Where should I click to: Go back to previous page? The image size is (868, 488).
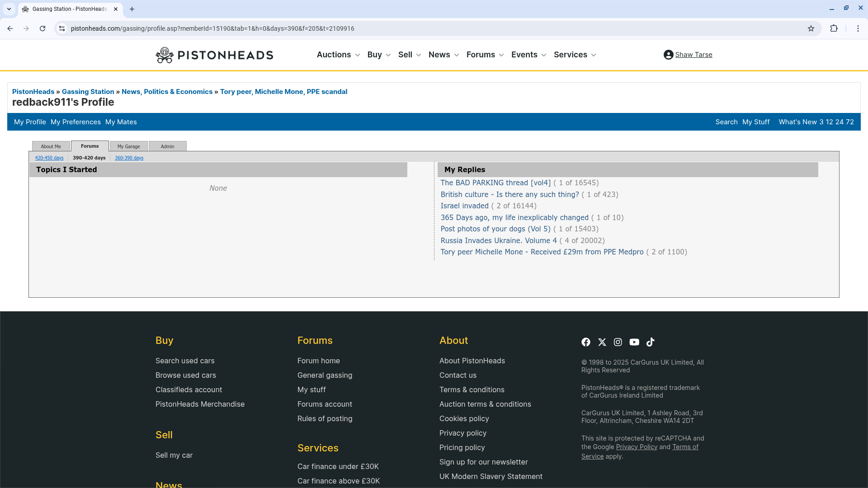[x=10, y=28]
